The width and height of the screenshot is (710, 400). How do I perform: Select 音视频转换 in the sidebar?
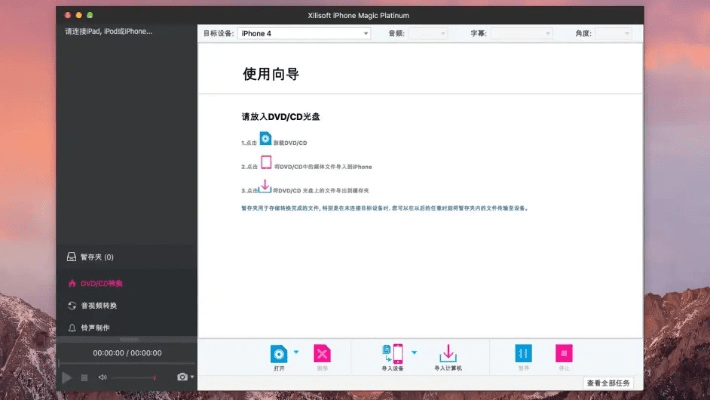coord(98,305)
